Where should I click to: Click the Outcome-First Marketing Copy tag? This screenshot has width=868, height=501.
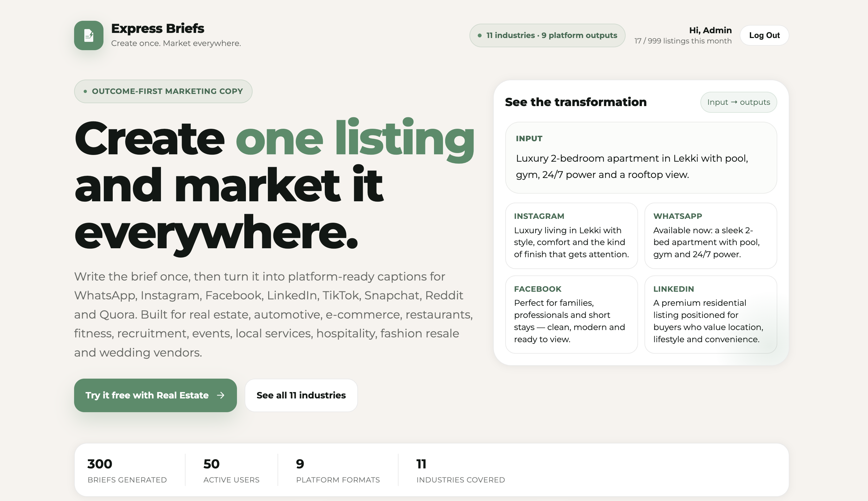pyautogui.click(x=163, y=91)
